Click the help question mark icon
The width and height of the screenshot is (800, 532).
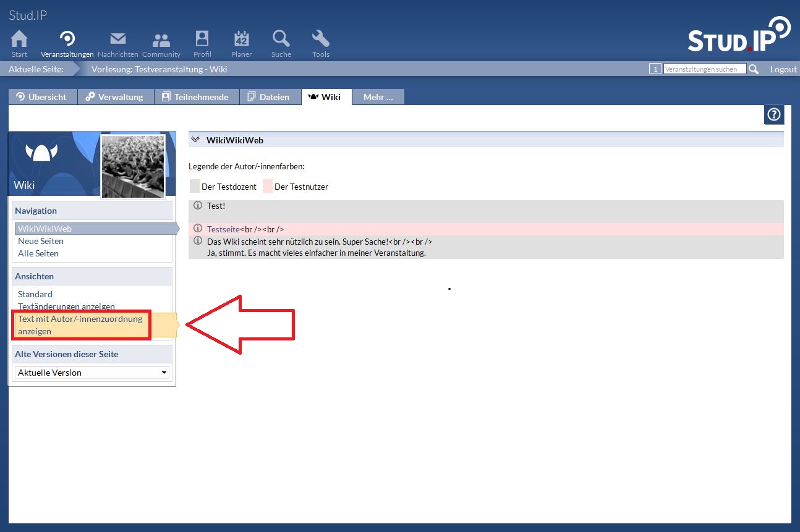tap(774, 115)
